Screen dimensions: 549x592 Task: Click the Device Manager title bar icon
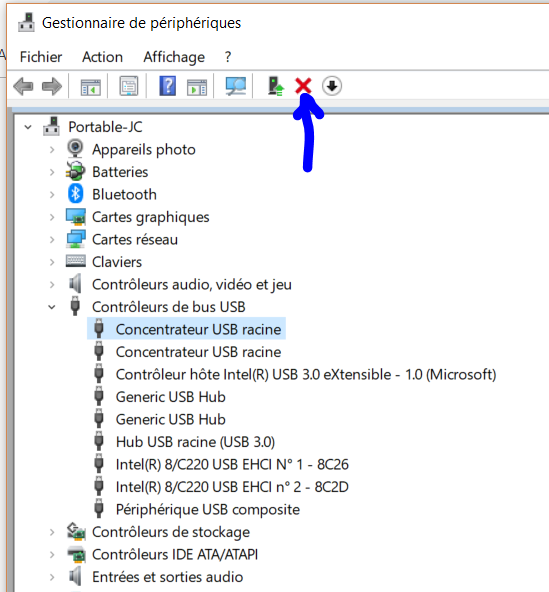click(26, 22)
